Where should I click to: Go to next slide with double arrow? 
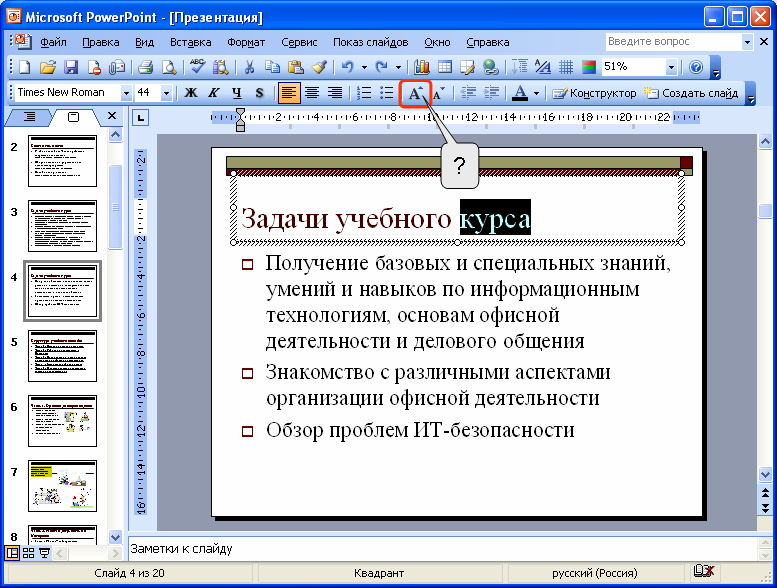coord(766,507)
